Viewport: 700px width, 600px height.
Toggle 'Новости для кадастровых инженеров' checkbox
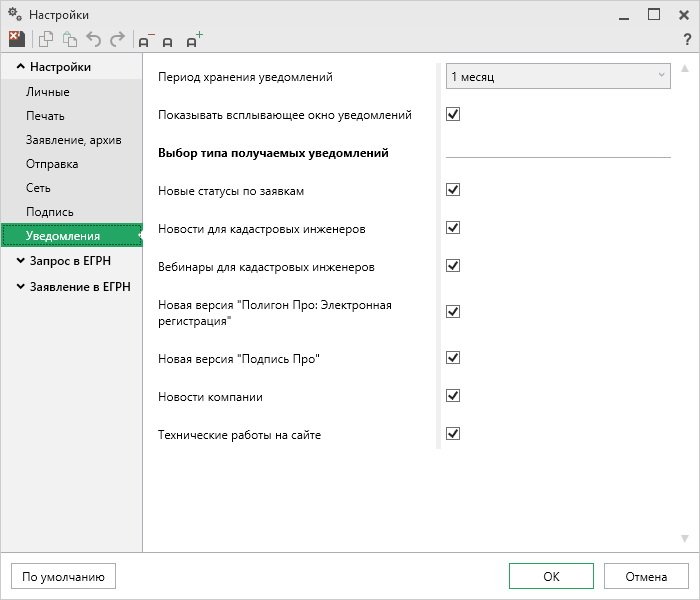pos(453,228)
